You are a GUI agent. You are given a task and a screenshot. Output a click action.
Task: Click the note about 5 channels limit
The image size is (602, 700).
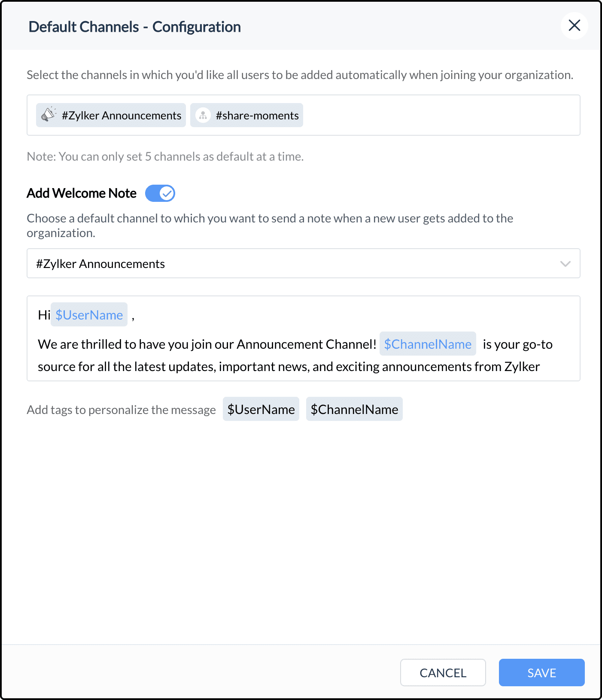165,157
